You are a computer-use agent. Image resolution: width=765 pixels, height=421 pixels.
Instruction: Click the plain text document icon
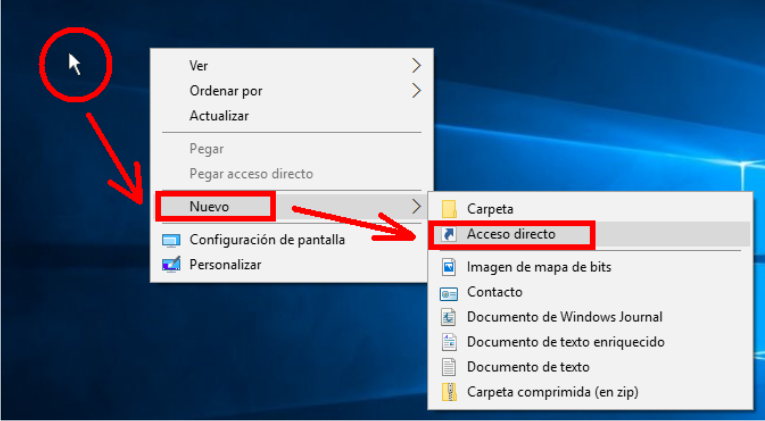click(x=449, y=367)
